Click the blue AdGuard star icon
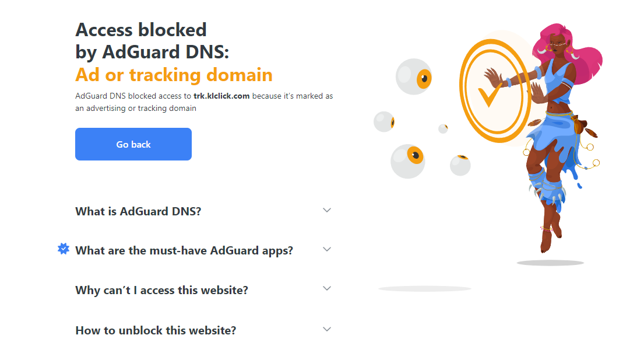Image resolution: width=644 pixels, height=356 pixels. pos(64,249)
